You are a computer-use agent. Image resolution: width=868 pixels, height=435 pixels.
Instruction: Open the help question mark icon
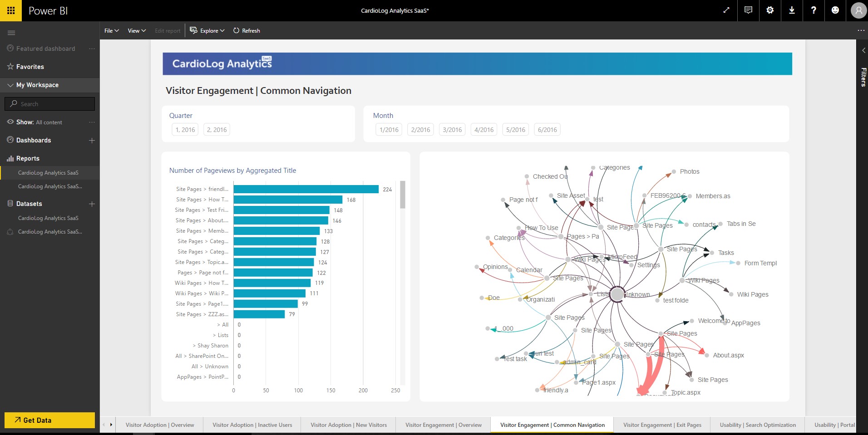[x=814, y=10]
